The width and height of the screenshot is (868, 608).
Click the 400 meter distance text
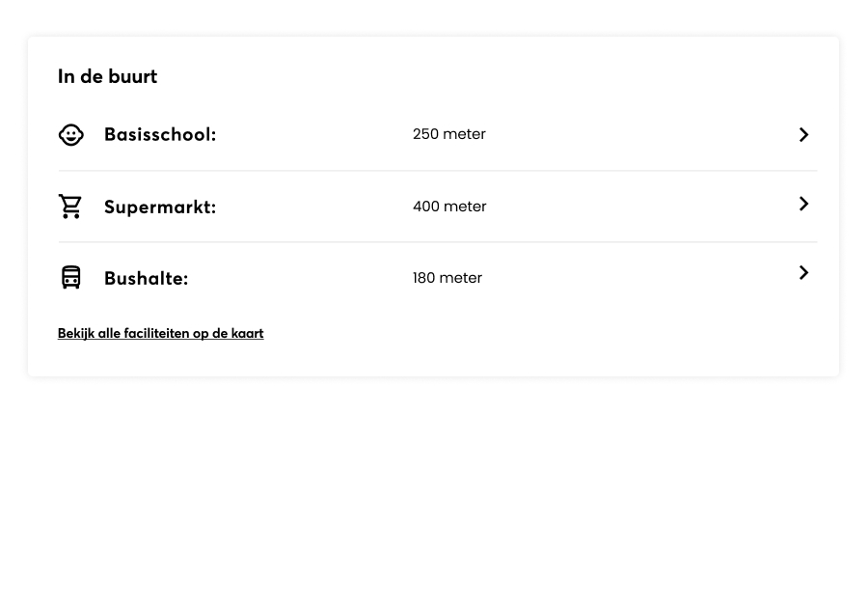pyautogui.click(x=449, y=207)
